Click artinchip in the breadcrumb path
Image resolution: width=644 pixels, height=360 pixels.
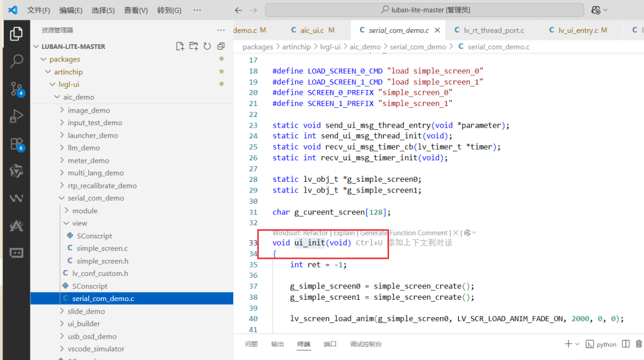(296, 47)
